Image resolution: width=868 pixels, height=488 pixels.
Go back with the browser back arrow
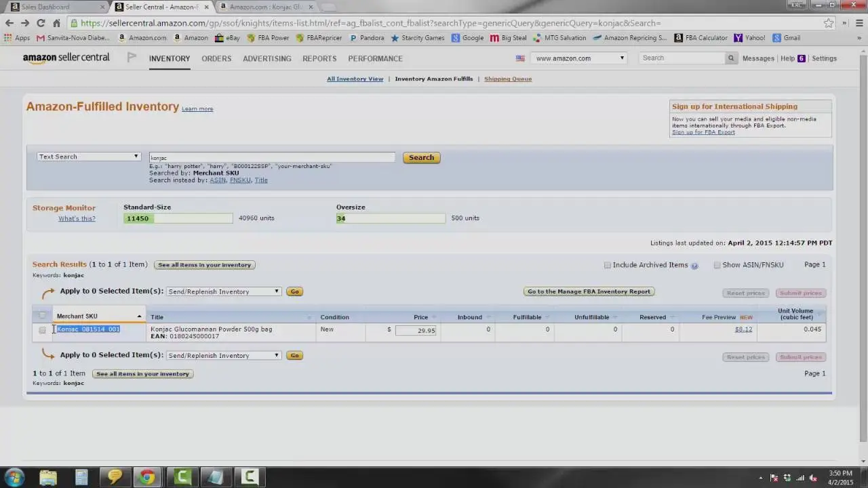tap(9, 23)
